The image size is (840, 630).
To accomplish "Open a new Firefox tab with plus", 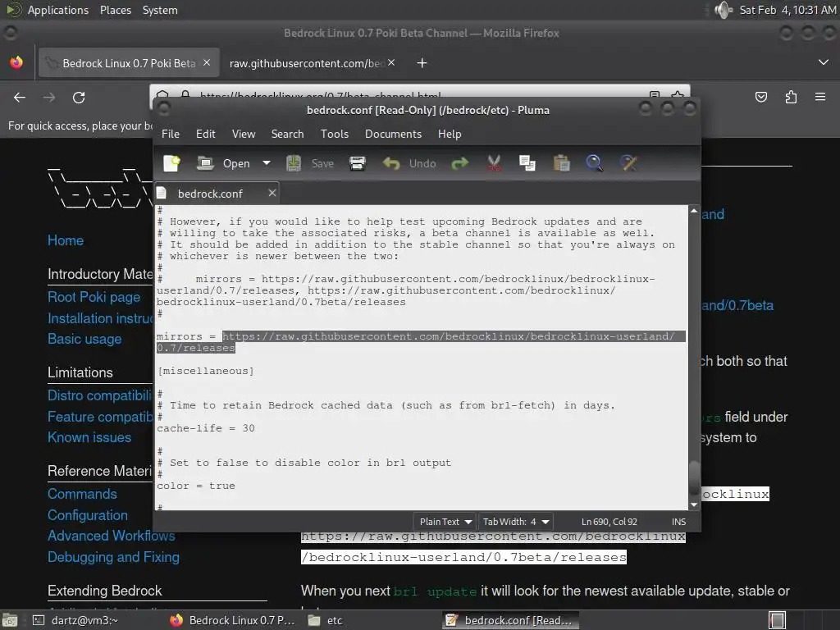I will pos(422,63).
